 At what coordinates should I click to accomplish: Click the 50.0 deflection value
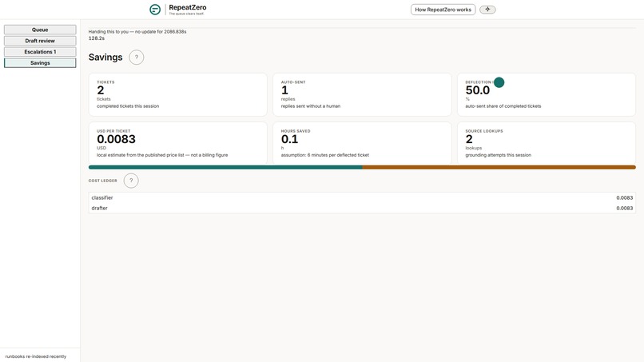click(477, 90)
